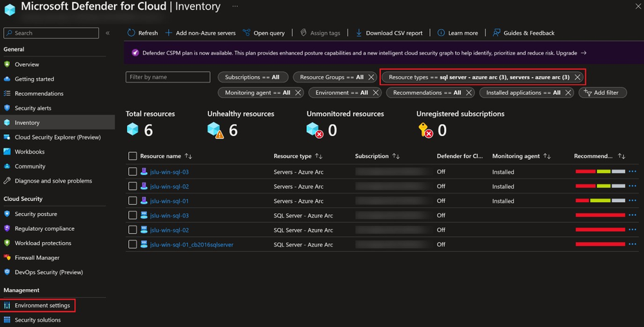Click the Guides & Feedback icon

[496, 33]
